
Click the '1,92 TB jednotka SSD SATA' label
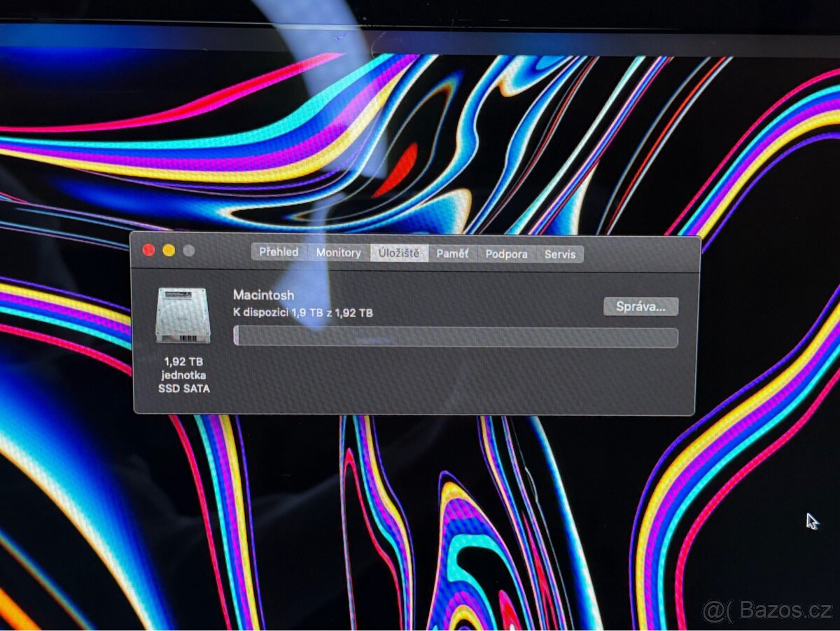pos(183,375)
